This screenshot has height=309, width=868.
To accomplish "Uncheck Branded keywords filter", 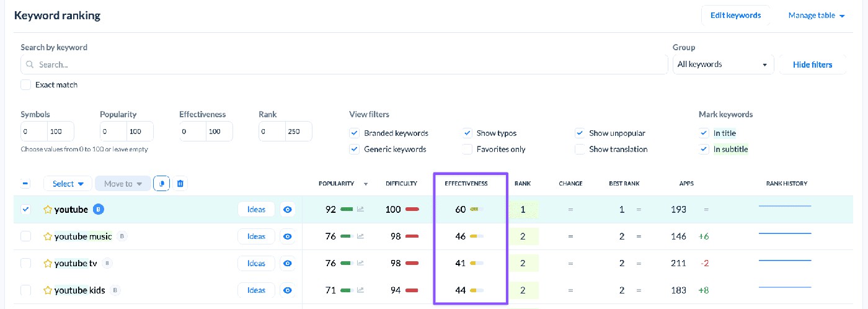I will 354,133.
